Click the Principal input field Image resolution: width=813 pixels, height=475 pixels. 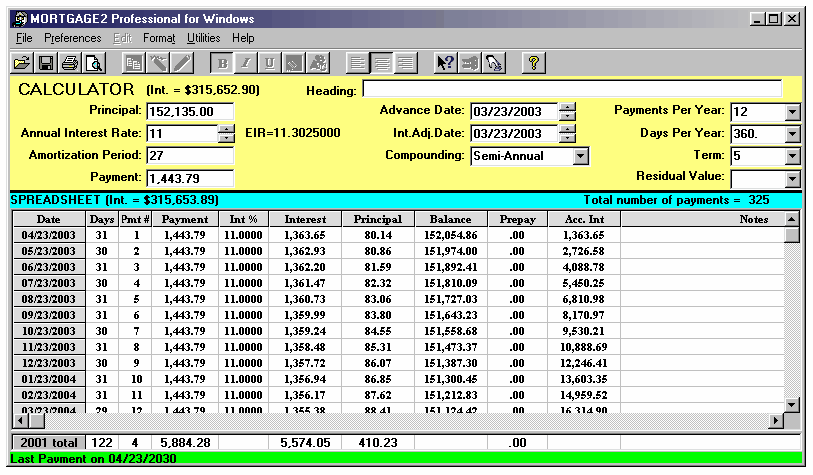coord(189,111)
